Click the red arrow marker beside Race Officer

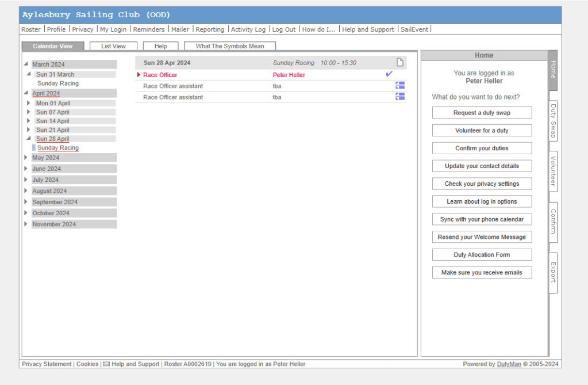click(139, 75)
